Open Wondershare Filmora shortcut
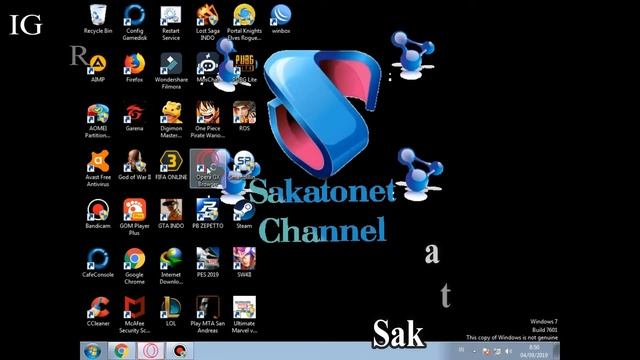This screenshot has height=360, width=640. [171, 71]
